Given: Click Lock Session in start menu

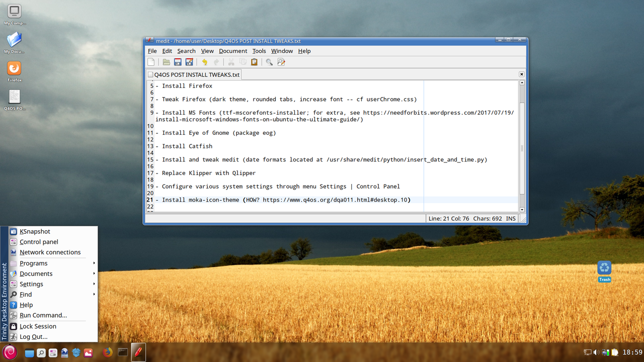Looking at the screenshot, I should (x=53, y=326).
